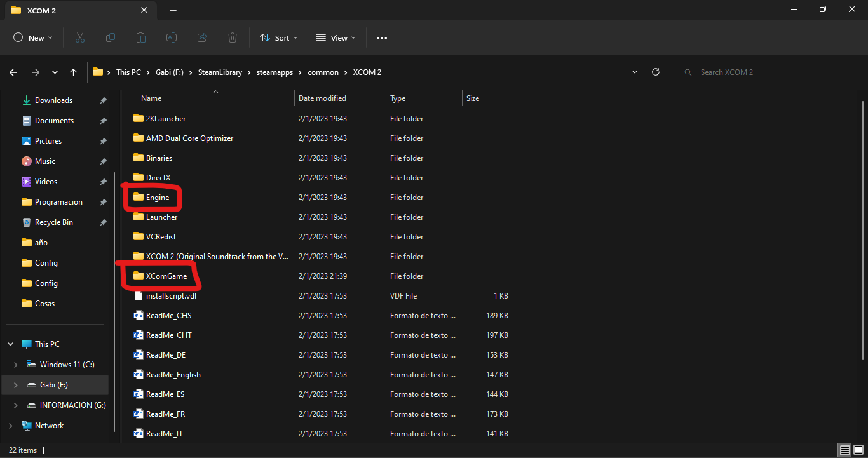Click the SteamLibrary breadcrumb segment

220,72
